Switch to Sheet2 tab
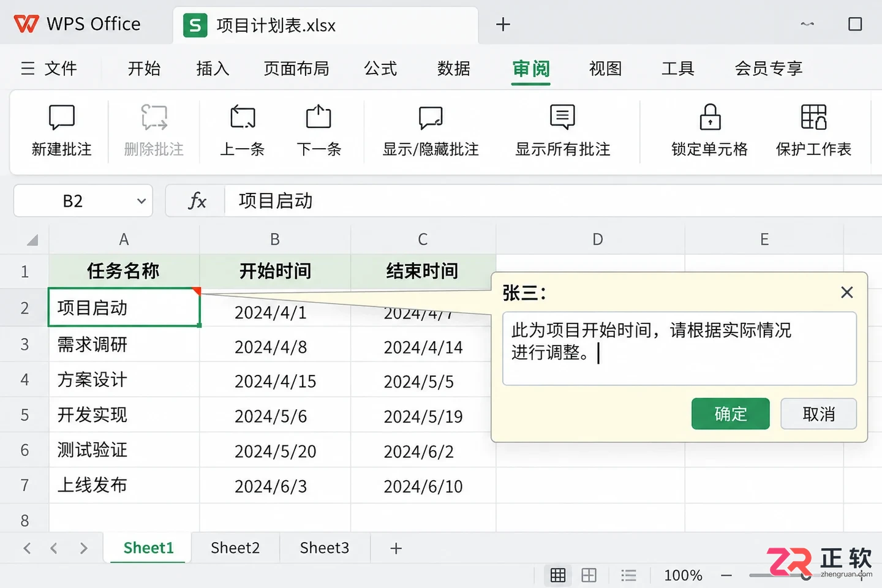Screen dimensions: 882x588 click(x=235, y=548)
